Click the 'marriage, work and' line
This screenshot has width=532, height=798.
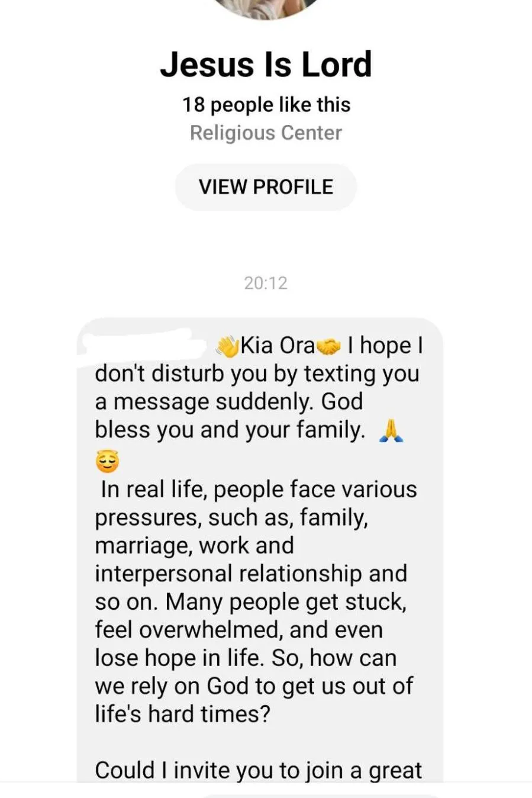click(x=194, y=546)
